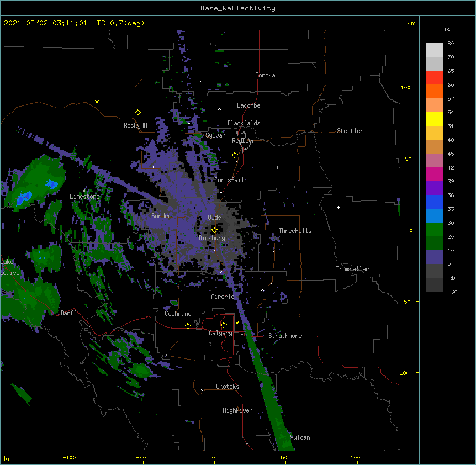This screenshot has width=476, height=465.
Task: Click the Innisfail label
Action: [x=230, y=180]
